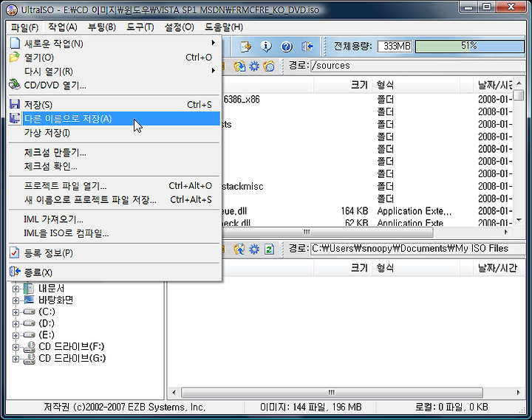
Task: Click the image list vertical scroll down arrow
Action: [x=519, y=221]
